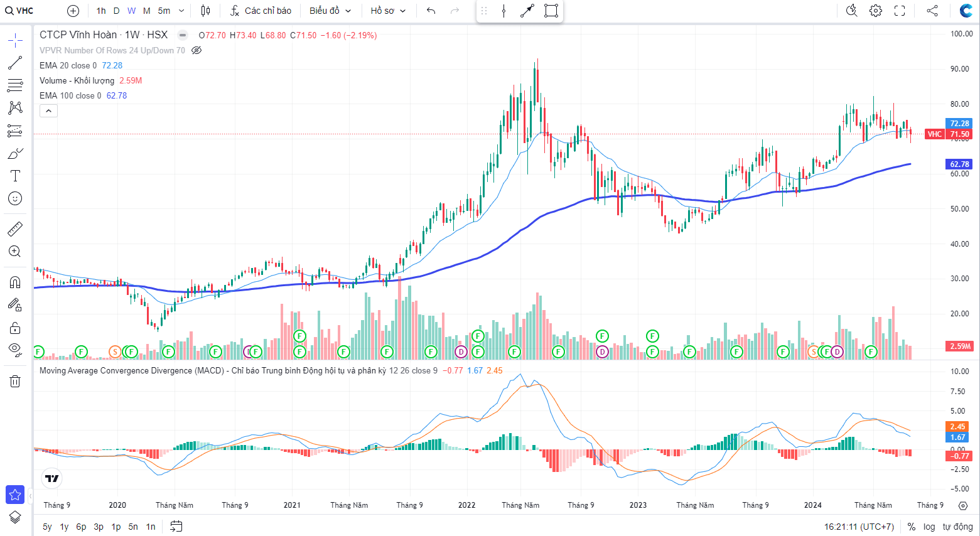Open chart settings gear at top
The width and height of the screenshot is (980, 536).
(x=876, y=11)
